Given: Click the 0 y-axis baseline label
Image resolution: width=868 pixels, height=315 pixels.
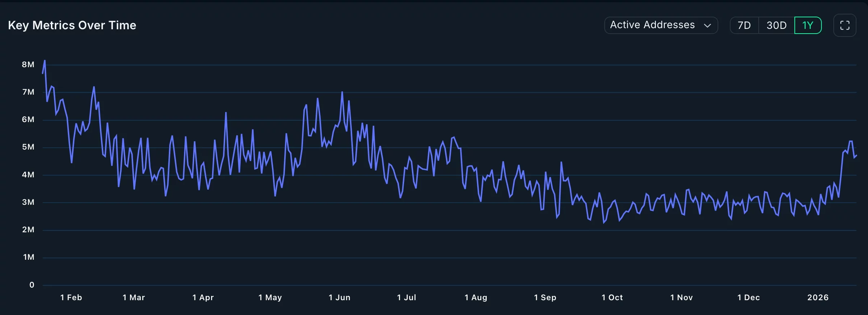Looking at the screenshot, I should [32, 285].
